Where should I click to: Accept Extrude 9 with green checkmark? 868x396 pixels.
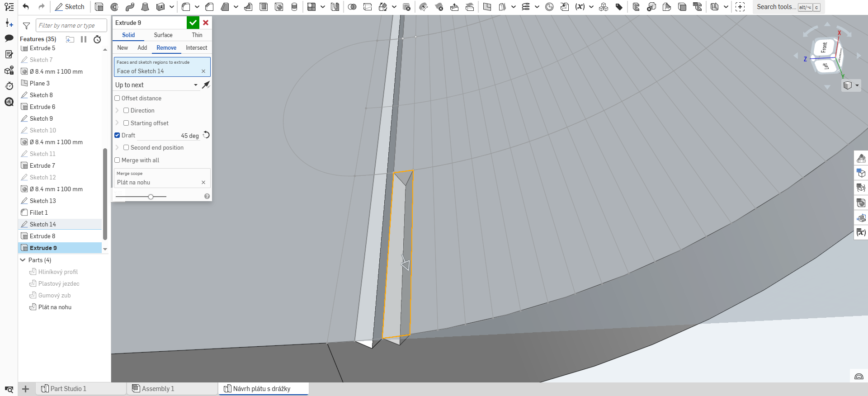tap(193, 23)
